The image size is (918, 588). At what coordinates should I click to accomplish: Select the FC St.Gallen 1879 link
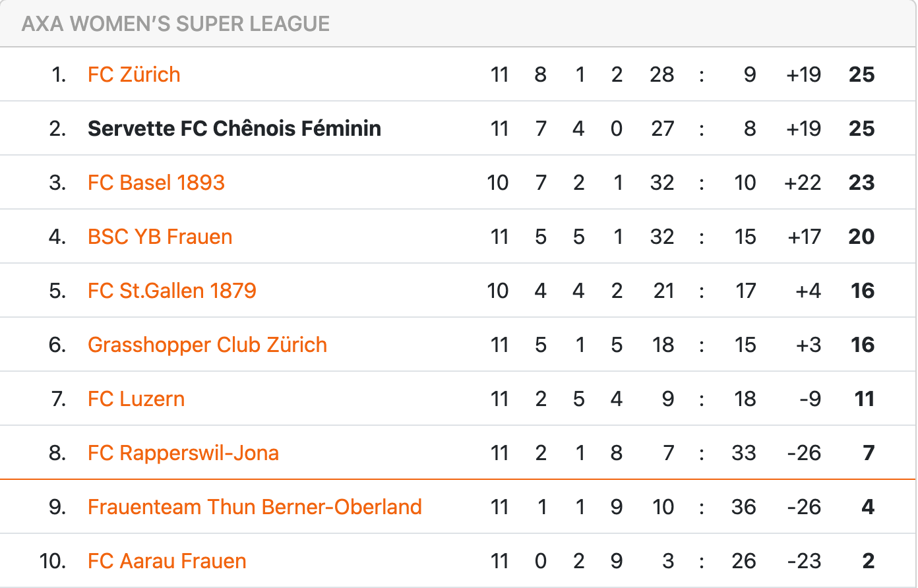[x=172, y=291]
